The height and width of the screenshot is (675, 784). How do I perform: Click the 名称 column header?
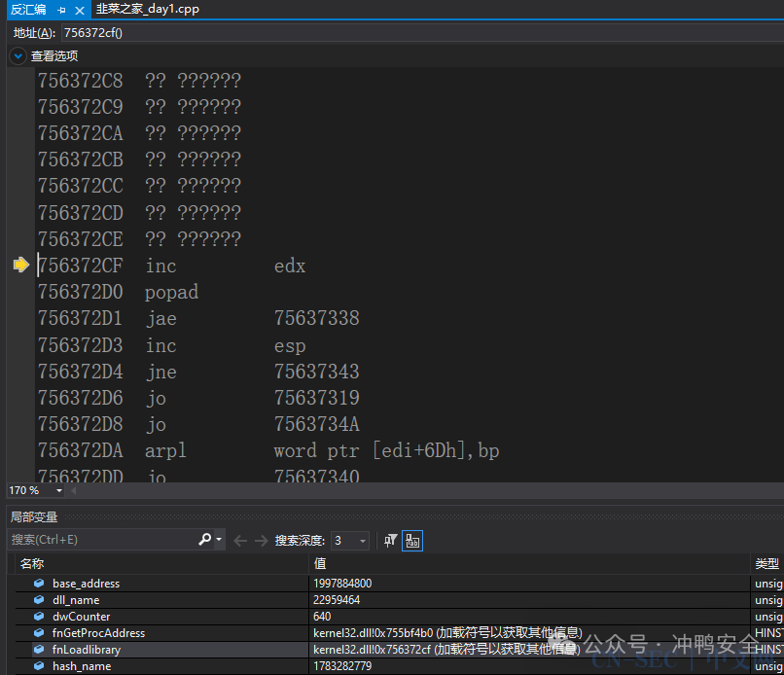click(x=162, y=564)
